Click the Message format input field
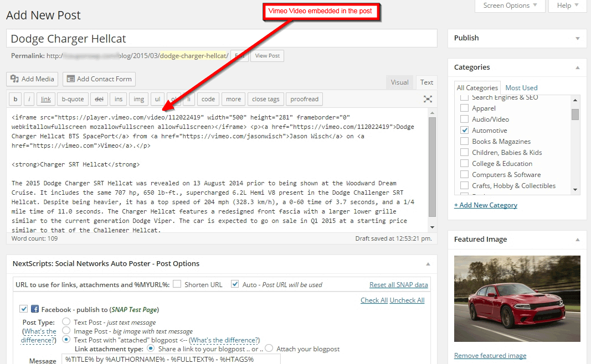This screenshot has width=591, height=364. [171, 360]
